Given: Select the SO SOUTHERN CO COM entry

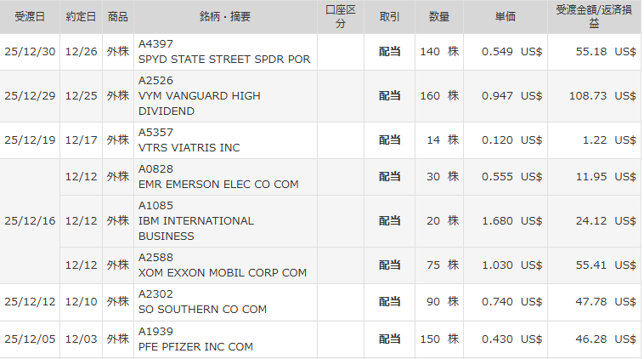Looking at the screenshot, I should 202,309.
